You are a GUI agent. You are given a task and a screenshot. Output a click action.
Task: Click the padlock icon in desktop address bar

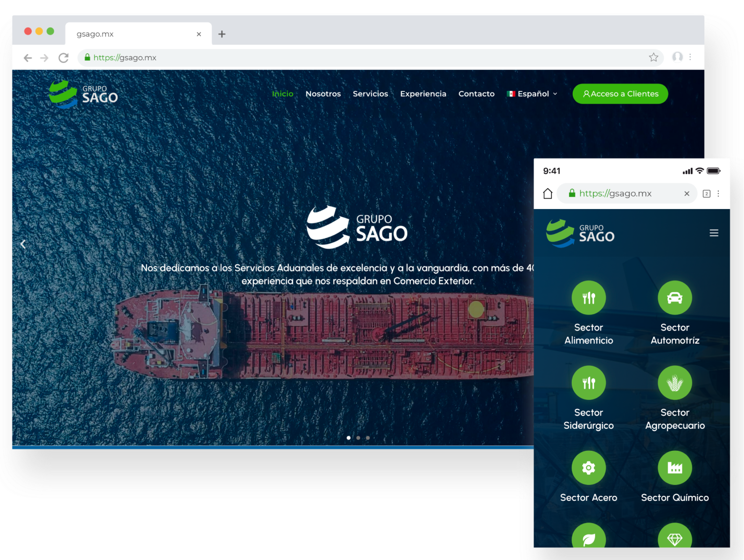[x=87, y=57]
